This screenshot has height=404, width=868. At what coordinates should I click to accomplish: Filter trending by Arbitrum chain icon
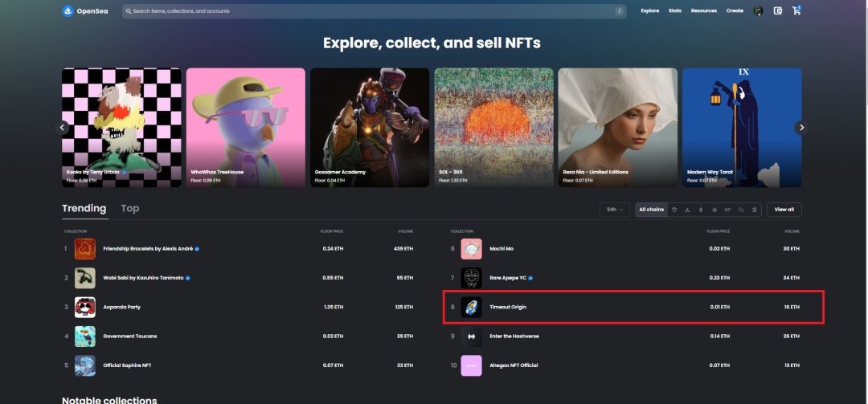point(674,210)
